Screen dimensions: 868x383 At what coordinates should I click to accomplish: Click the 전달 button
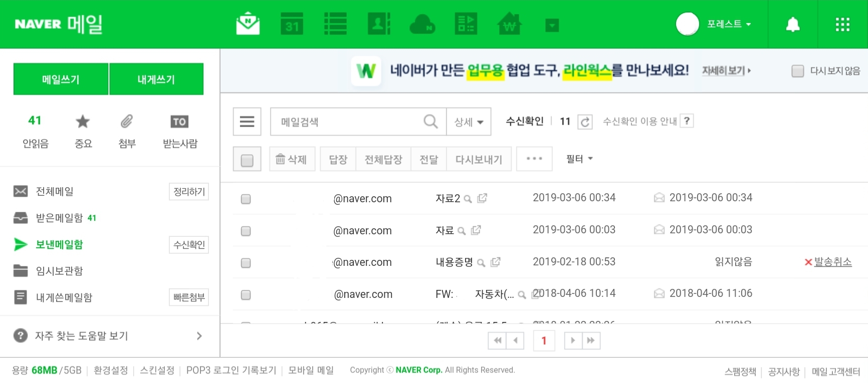click(x=429, y=159)
